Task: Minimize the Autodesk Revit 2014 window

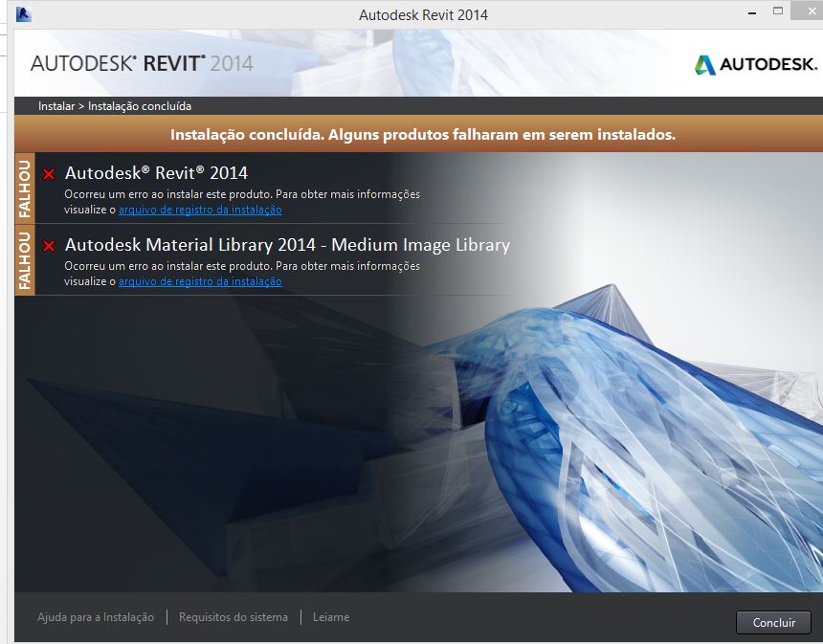Action: [x=753, y=12]
